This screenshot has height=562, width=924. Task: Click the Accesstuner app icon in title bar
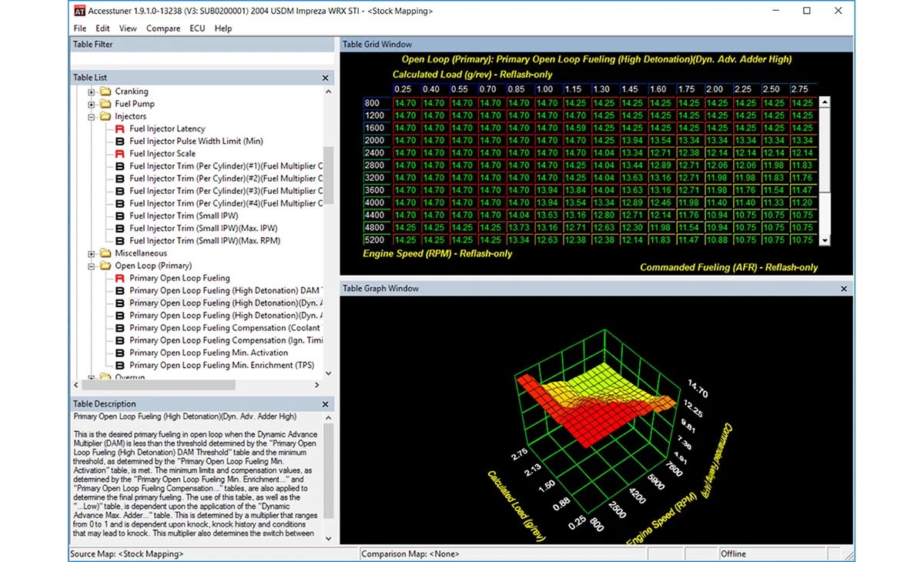click(80, 11)
